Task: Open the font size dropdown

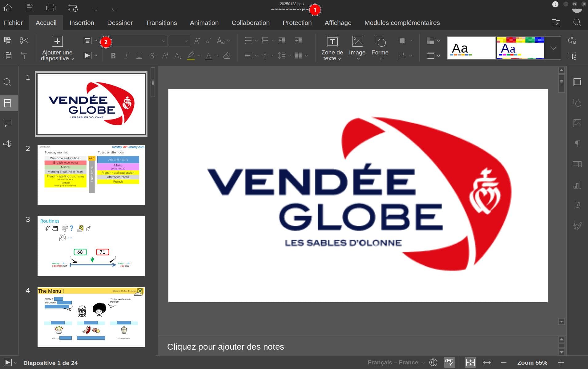Action: [186, 41]
